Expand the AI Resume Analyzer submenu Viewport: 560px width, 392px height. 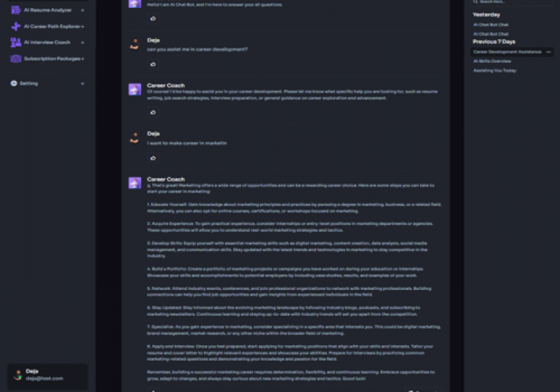click(x=82, y=10)
